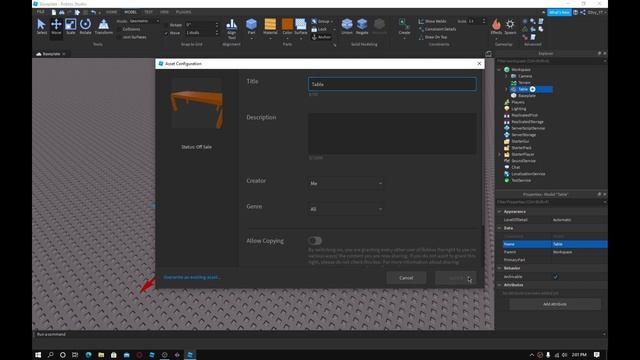Viewport: 640px width, 360px height.
Task: Click the Union solid modeling tool
Action: point(347,27)
